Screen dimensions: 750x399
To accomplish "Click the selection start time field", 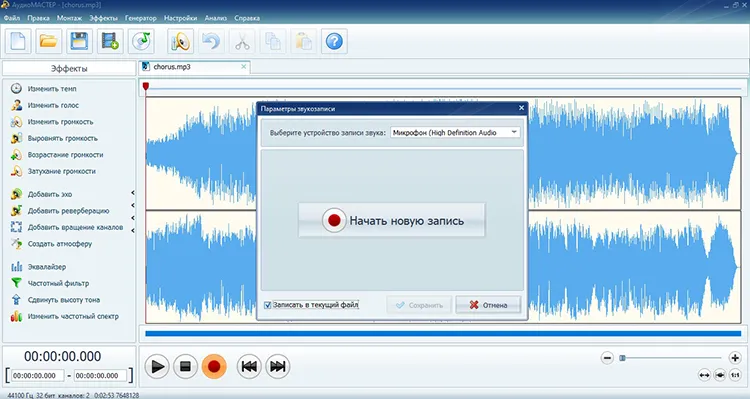I will [x=37, y=376].
